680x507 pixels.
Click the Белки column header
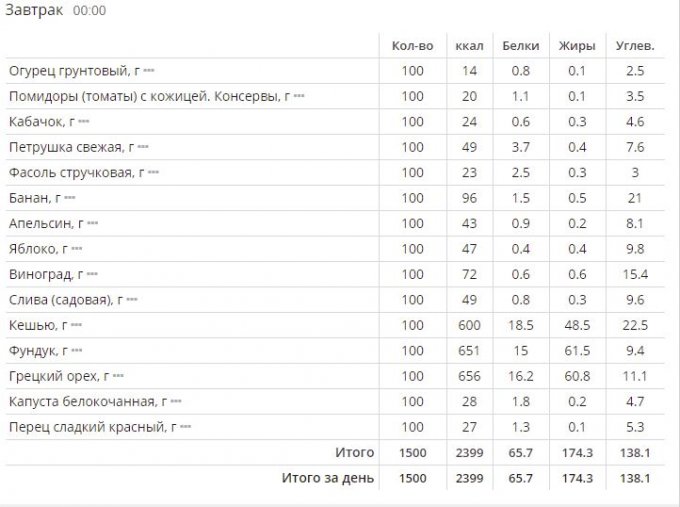click(x=521, y=46)
